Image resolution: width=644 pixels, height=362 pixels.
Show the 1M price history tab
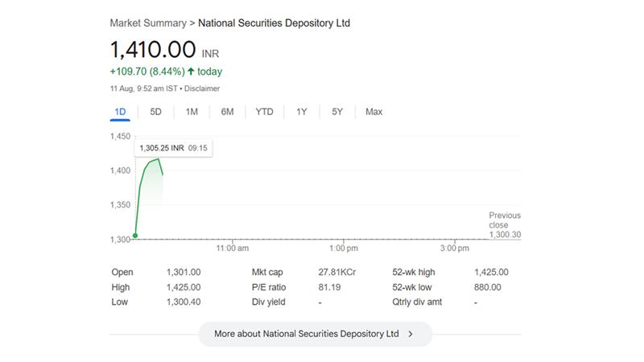coord(192,112)
